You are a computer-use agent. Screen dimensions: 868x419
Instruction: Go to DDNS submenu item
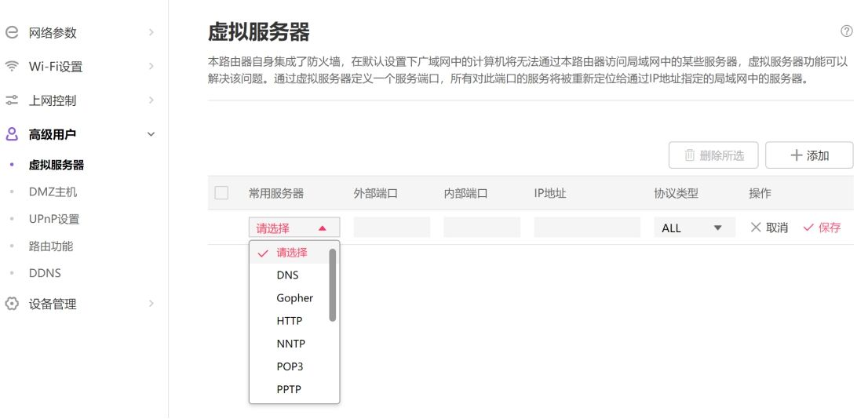tap(45, 273)
